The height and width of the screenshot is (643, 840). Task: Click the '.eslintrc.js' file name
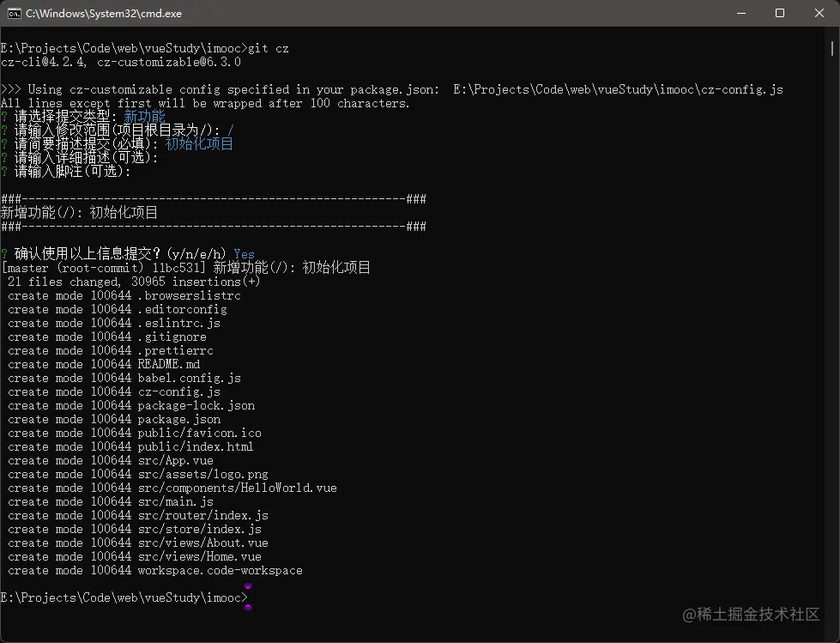click(179, 323)
